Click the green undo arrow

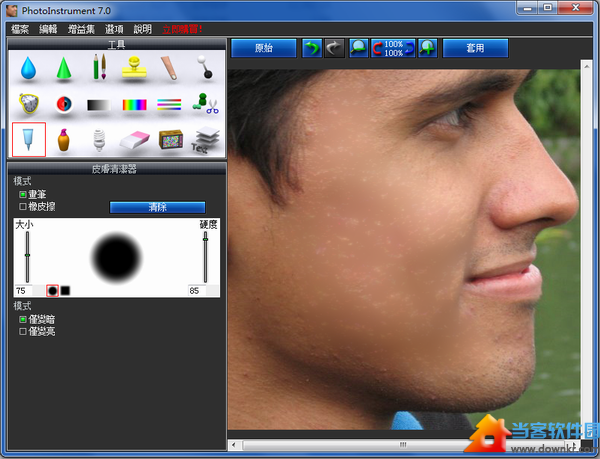312,49
